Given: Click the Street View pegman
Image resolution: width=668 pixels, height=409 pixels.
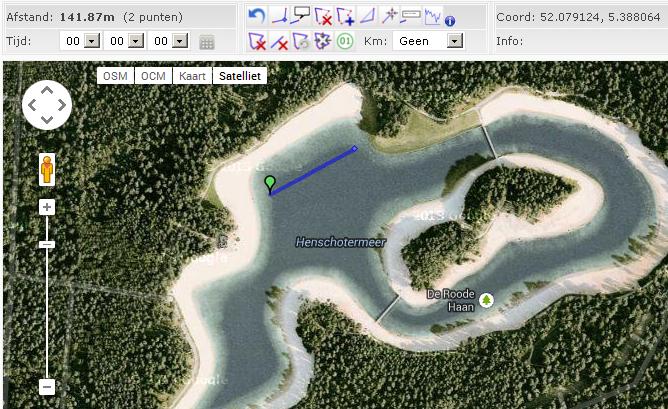Looking at the screenshot, I should [47, 170].
